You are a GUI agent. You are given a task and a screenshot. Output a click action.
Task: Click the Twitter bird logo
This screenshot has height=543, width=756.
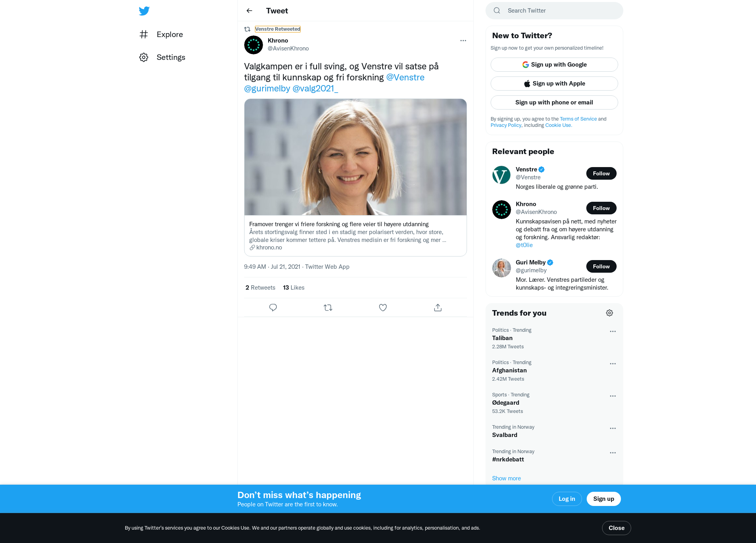click(x=144, y=11)
